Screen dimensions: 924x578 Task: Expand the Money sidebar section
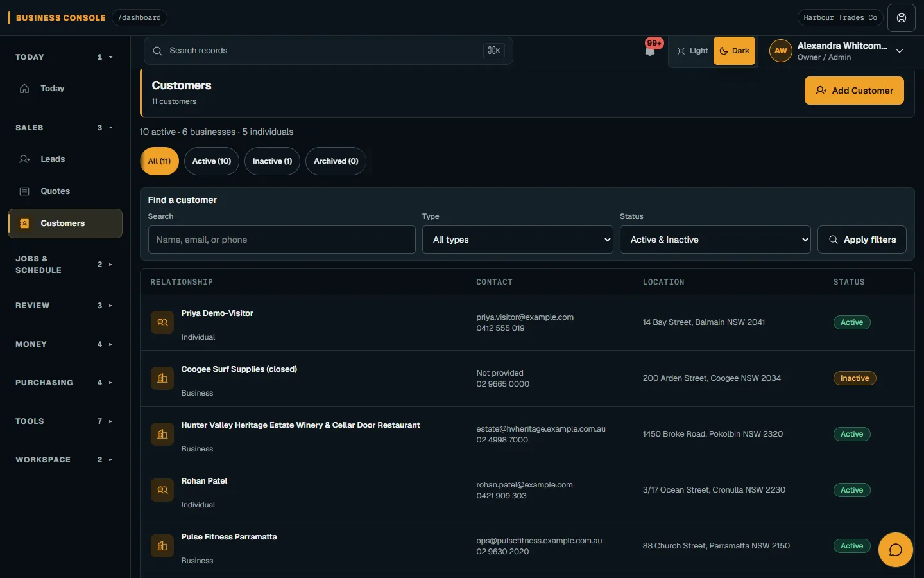(x=64, y=344)
